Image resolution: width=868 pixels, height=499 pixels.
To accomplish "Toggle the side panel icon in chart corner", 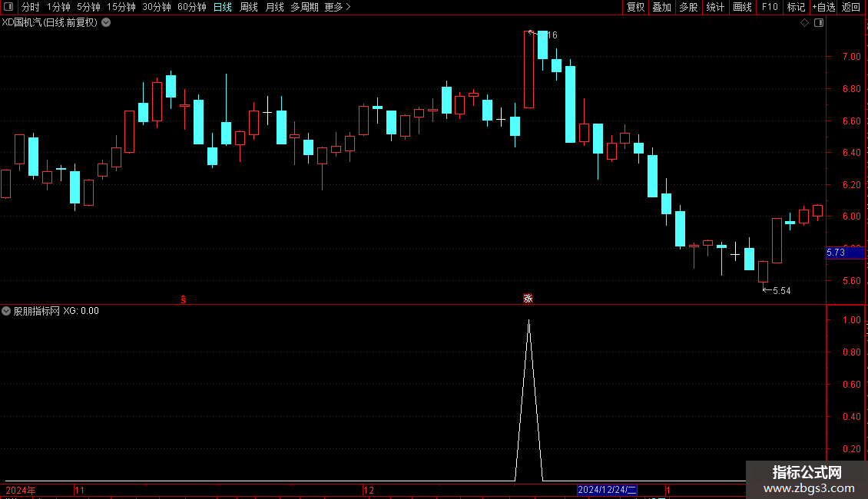I will (819, 23).
